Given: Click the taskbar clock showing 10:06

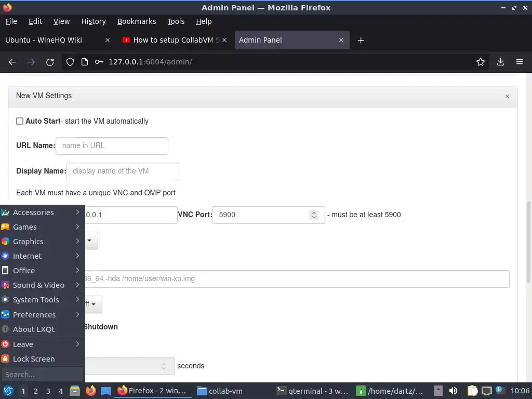Looking at the screenshot, I should pos(520,391).
